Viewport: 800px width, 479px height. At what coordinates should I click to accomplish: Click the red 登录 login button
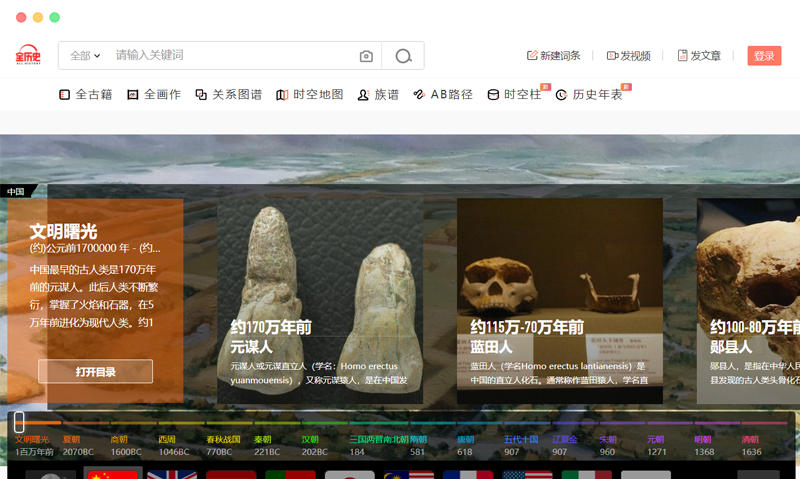[764, 56]
